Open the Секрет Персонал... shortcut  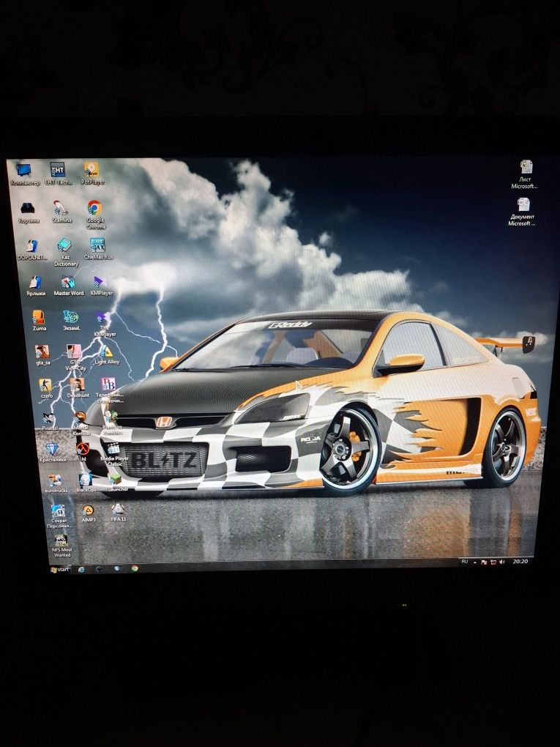point(59,516)
